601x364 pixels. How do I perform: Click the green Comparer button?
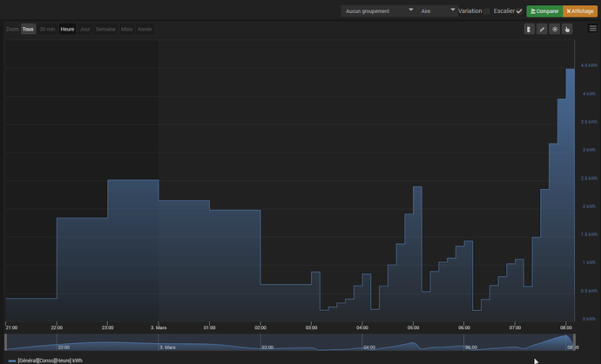(x=544, y=11)
